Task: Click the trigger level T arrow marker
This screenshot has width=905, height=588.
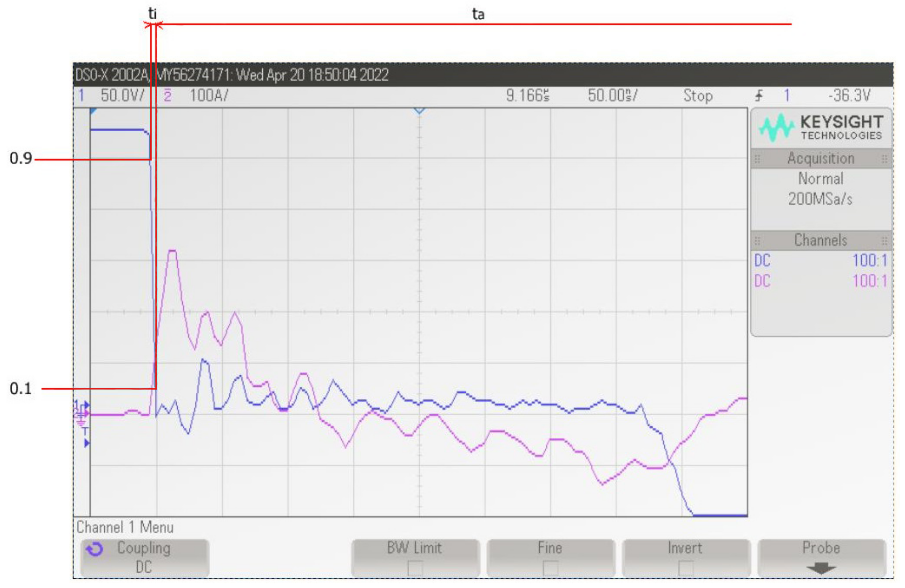Action: [86, 443]
